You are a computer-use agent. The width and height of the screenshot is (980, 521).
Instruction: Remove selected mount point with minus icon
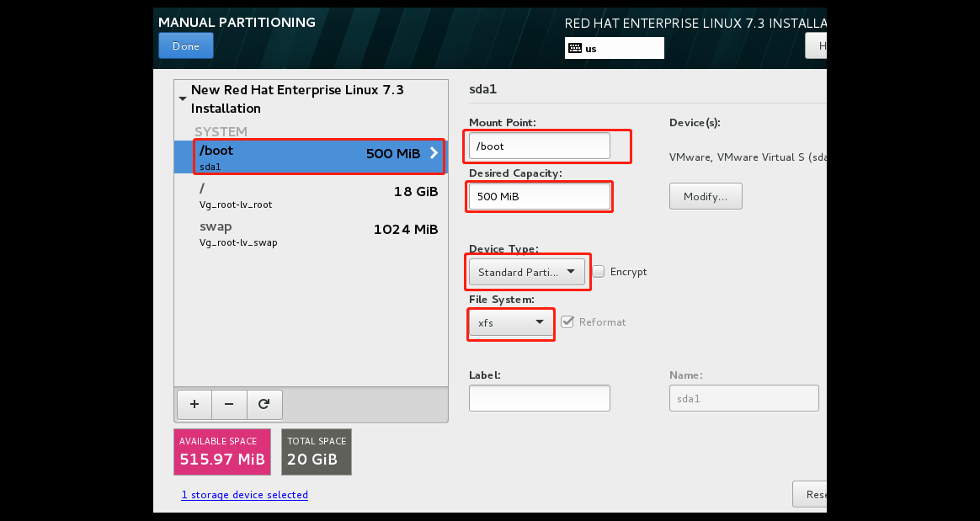click(x=229, y=404)
